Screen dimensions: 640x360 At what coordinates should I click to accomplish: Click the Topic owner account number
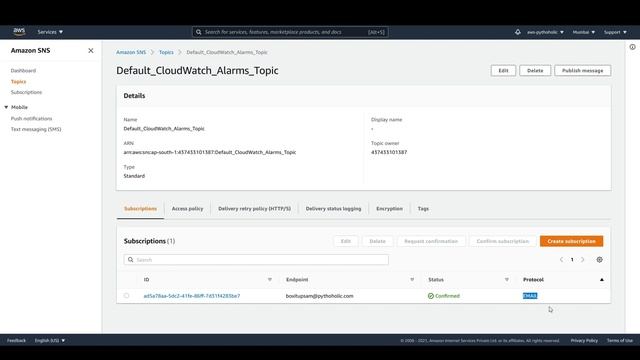coord(389,152)
